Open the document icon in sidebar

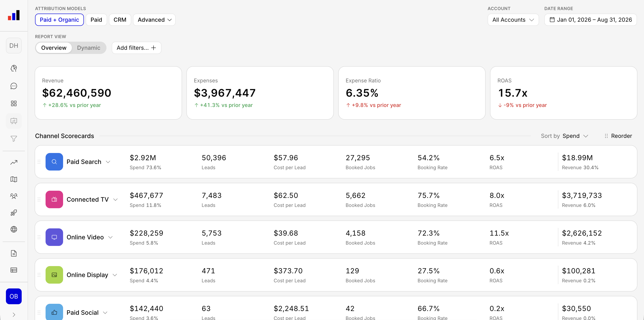[14, 253]
